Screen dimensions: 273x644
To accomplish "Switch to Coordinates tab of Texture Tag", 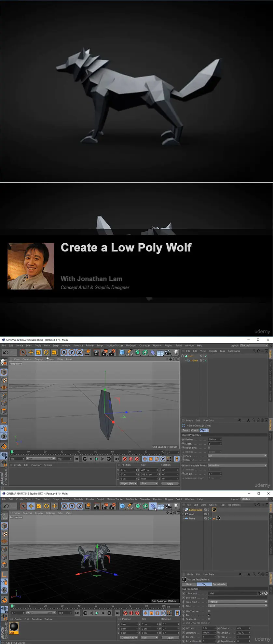I will pyautogui.click(x=220, y=584).
